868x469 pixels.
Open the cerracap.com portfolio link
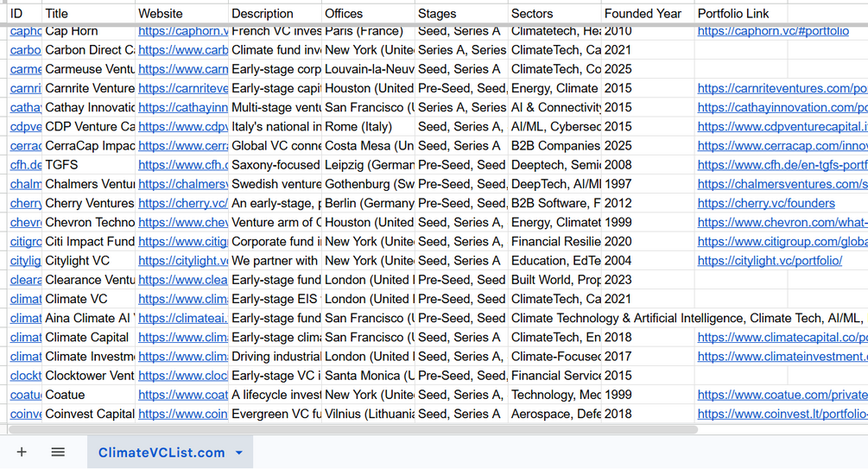(782, 146)
